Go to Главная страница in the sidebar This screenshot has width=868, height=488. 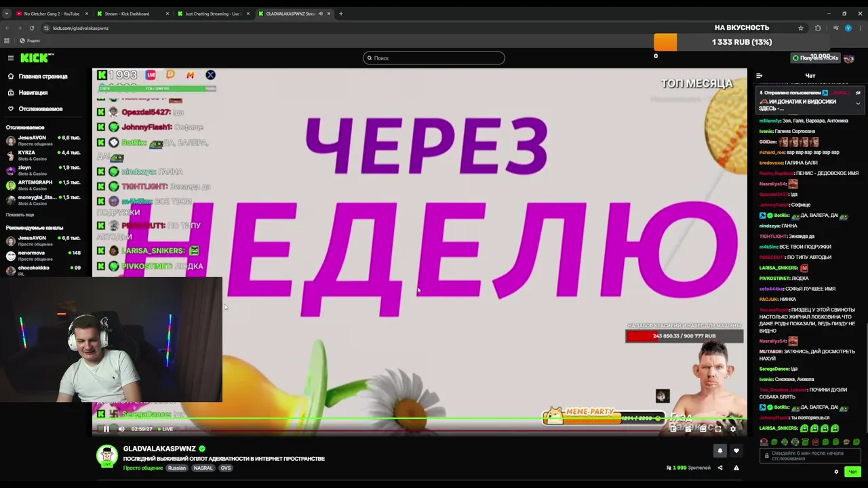click(43, 77)
